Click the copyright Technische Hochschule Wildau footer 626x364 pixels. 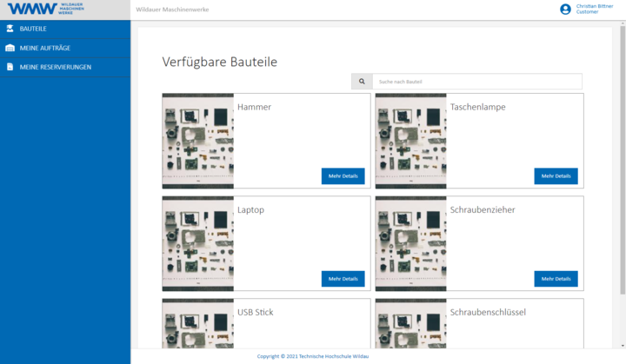click(313, 356)
